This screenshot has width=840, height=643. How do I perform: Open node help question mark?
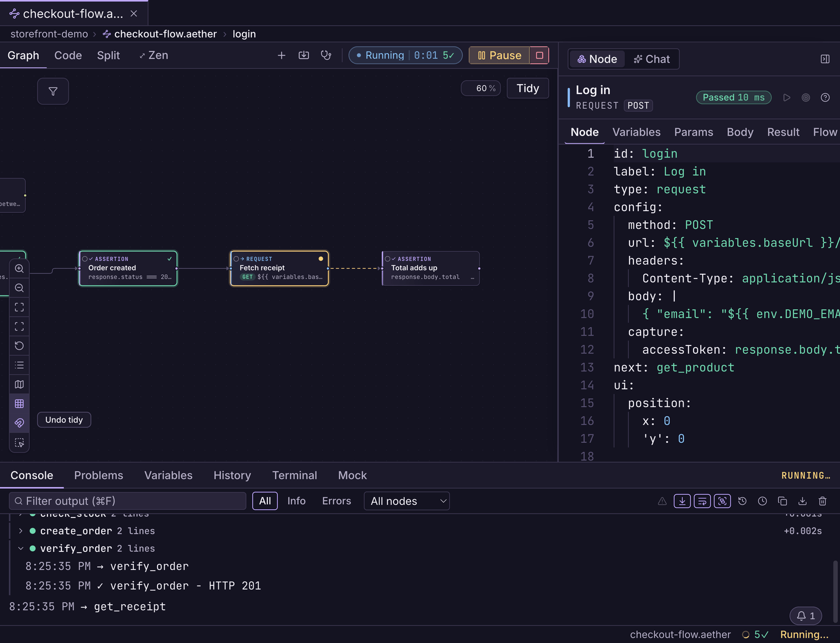click(825, 98)
